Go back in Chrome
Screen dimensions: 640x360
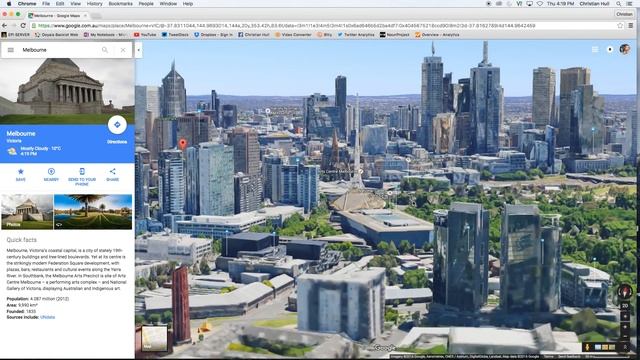pos(4,25)
